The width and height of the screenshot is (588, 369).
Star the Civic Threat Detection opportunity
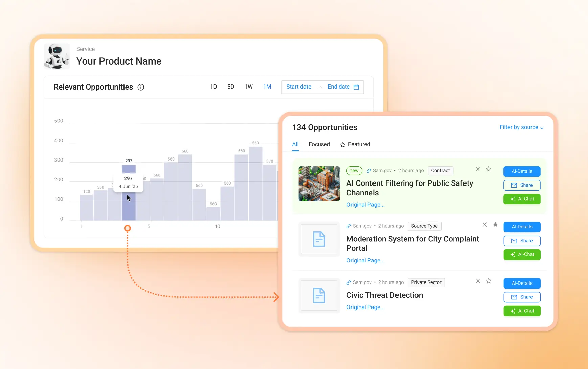(488, 281)
